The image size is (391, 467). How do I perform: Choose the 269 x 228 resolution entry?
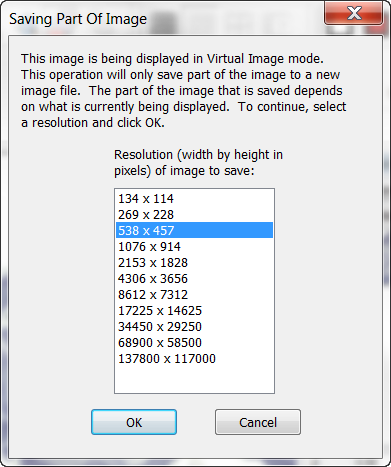(x=194, y=215)
